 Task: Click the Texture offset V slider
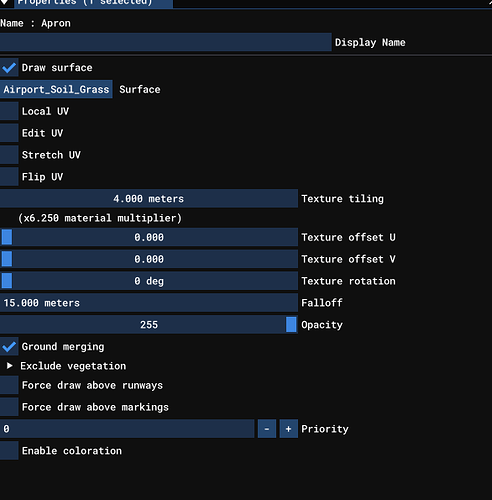coord(149,259)
